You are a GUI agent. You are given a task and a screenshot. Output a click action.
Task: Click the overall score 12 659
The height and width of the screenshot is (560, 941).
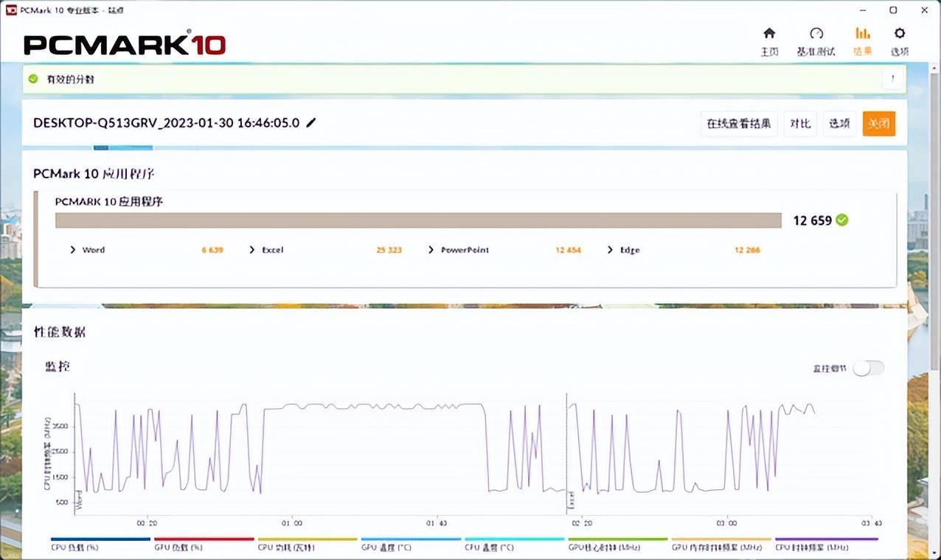(x=812, y=220)
